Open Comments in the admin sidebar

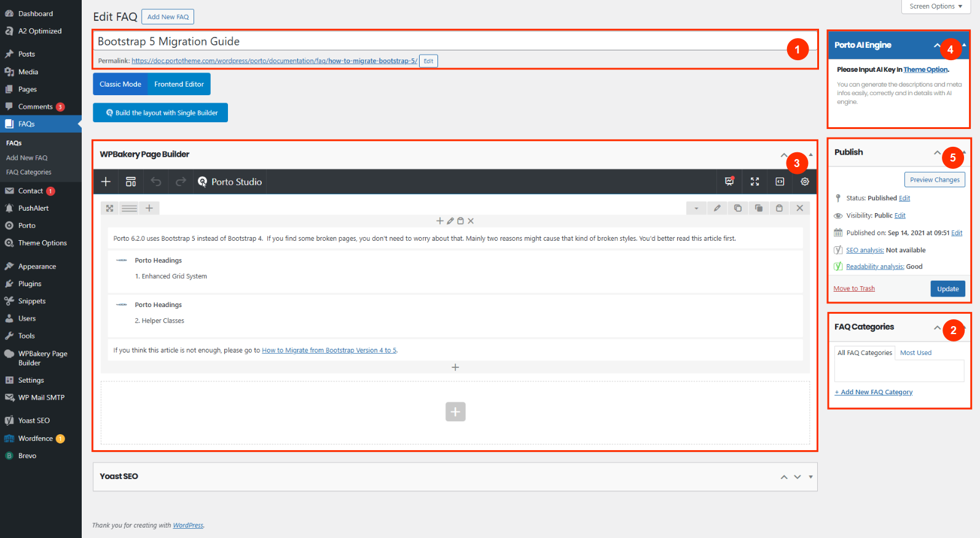(x=36, y=106)
